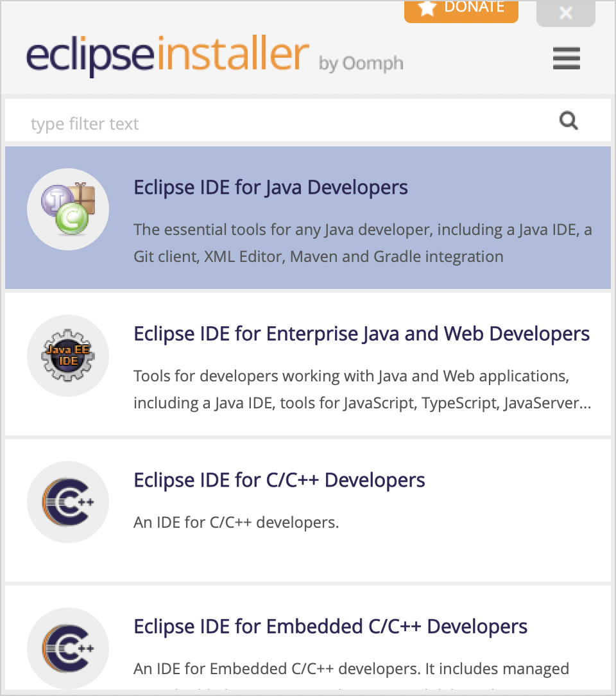Click the DONATE button

click(x=461, y=11)
